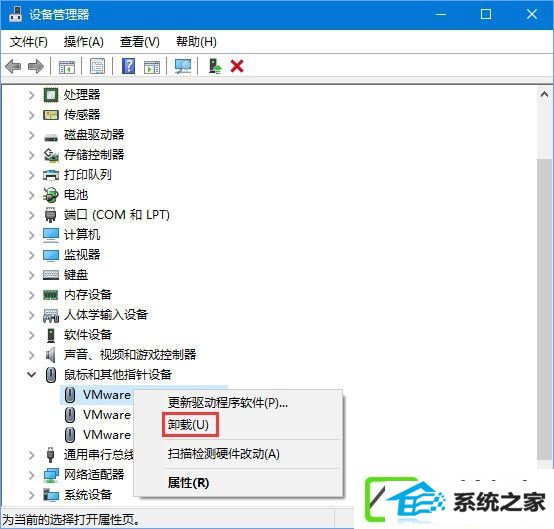
Task: Click the Update driver software toolbar icon
Action: tap(215, 66)
